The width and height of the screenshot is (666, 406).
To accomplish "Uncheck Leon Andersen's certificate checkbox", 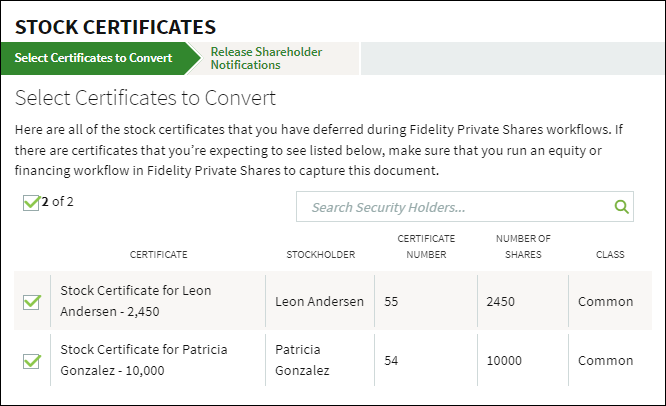I will tap(32, 302).
